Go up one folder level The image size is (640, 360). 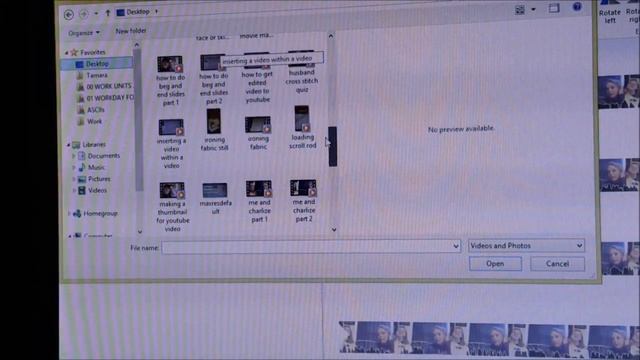click(108, 13)
